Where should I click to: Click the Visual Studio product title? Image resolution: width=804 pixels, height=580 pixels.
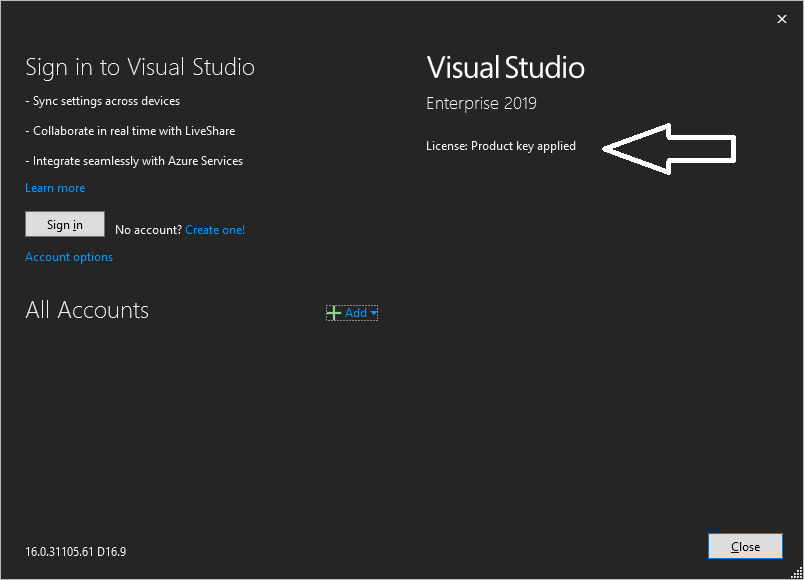point(506,67)
